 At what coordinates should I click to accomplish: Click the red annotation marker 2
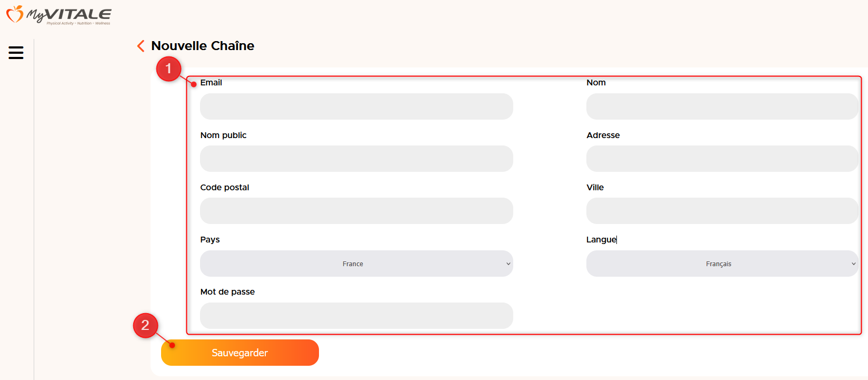pyautogui.click(x=145, y=325)
